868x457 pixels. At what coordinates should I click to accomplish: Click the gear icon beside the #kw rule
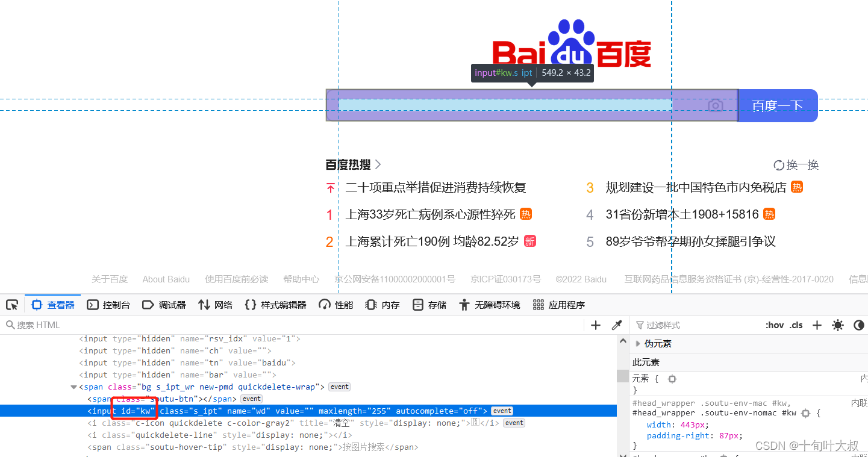tap(805, 414)
